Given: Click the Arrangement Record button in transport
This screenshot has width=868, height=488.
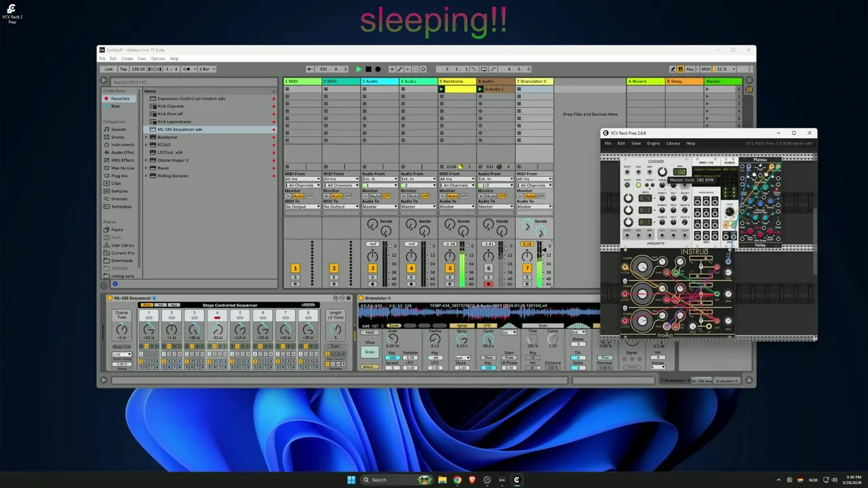Looking at the screenshot, I should (x=378, y=69).
